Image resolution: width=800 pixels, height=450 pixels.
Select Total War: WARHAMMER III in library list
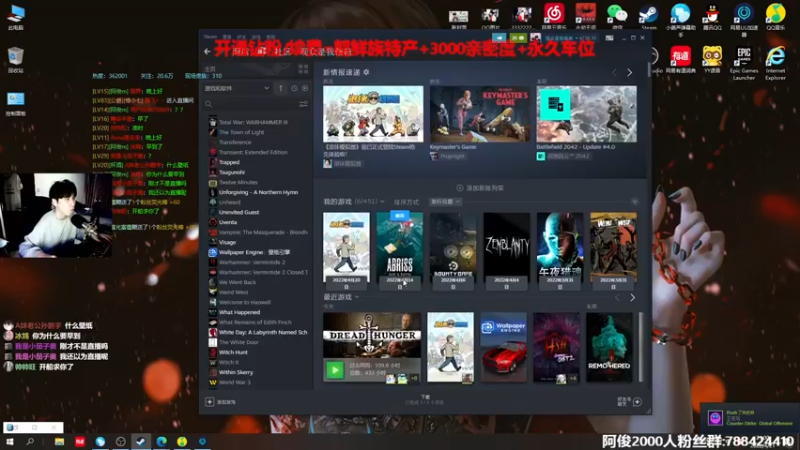[253, 122]
